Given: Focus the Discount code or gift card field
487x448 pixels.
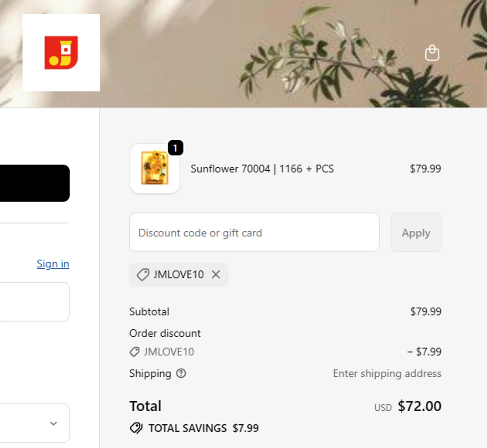Looking at the screenshot, I should (x=254, y=233).
